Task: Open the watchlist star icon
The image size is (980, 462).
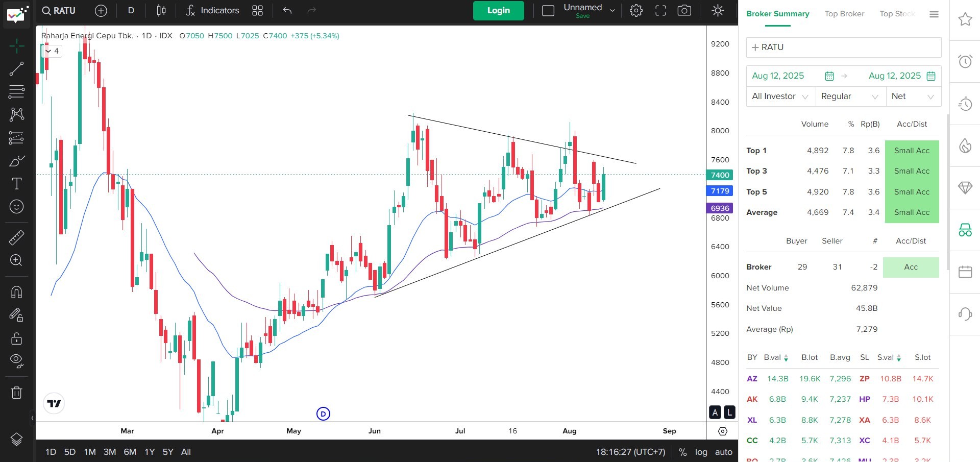Action: click(965, 20)
